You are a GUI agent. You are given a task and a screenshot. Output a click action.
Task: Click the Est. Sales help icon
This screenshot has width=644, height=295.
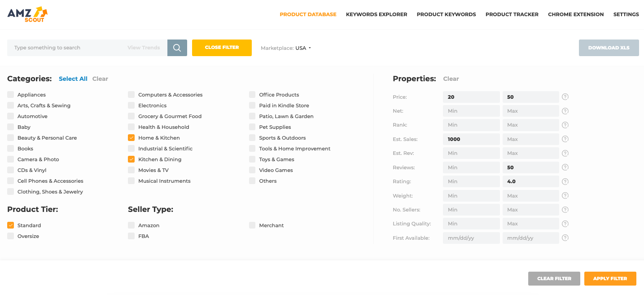(565, 139)
